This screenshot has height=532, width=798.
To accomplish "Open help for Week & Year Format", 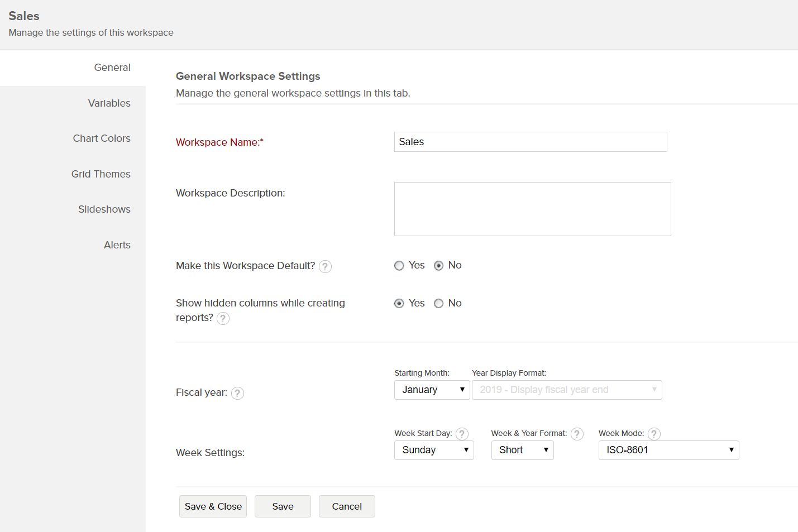I will (x=577, y=433).
